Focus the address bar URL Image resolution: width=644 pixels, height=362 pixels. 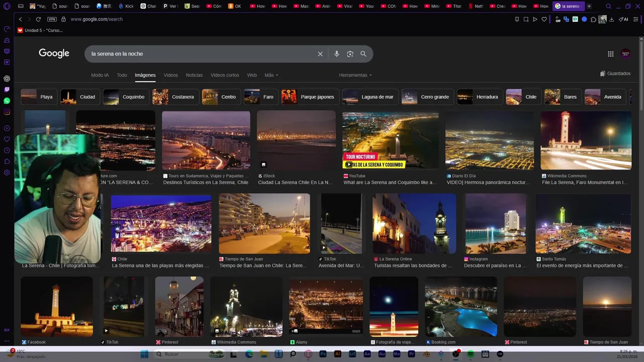97,19
